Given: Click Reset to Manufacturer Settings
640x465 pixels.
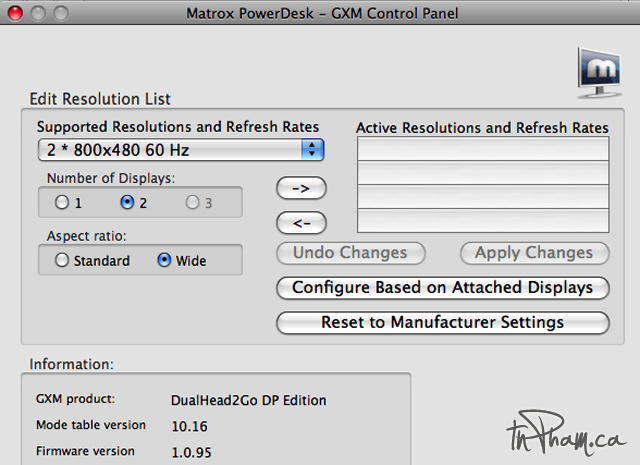Looking at the screenshot, I should click(443, 323).
